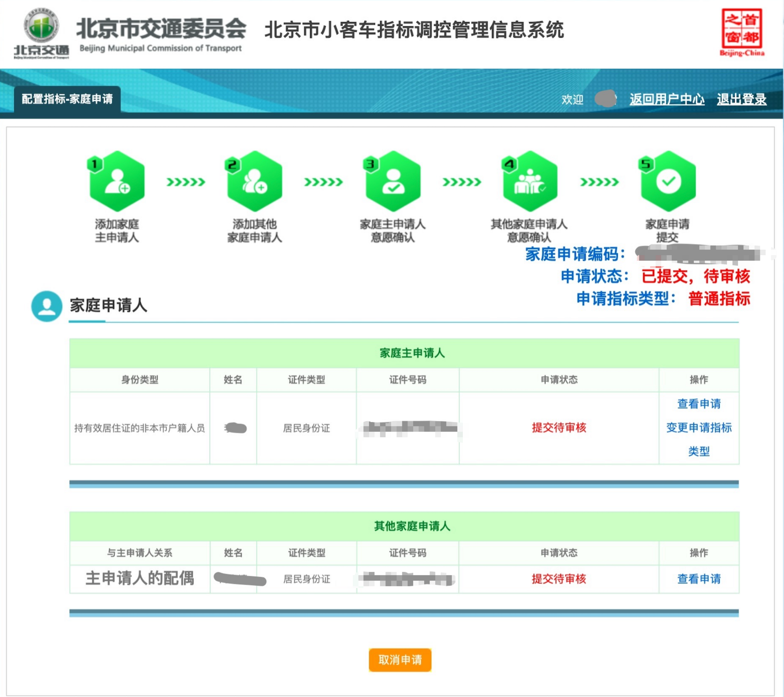This screenshot has height=697, width=784.
Task: Click step 3 main applicant confirmation icon
Action: (x=392, y=181)
